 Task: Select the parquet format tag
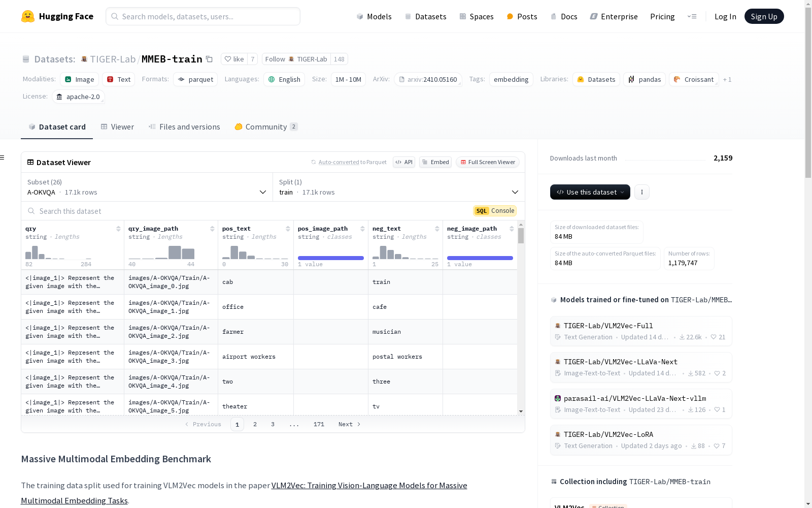pos(195,79)
